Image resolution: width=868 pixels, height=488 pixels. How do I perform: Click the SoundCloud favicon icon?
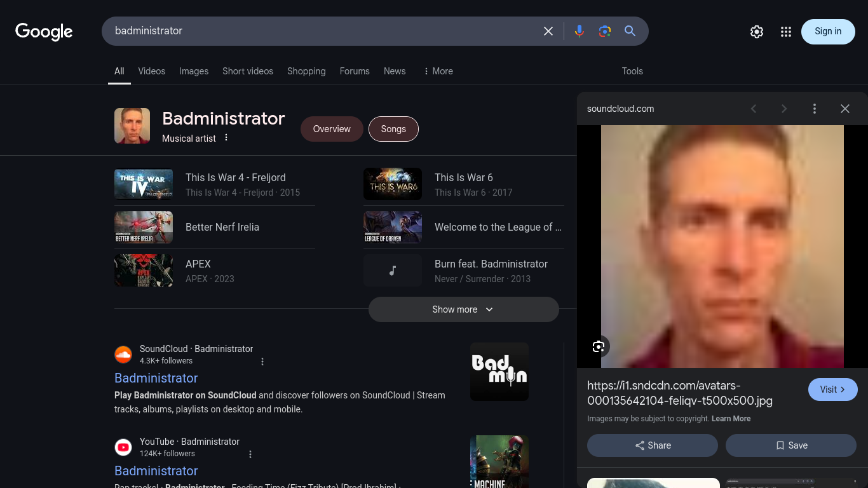tap(123, 355)
